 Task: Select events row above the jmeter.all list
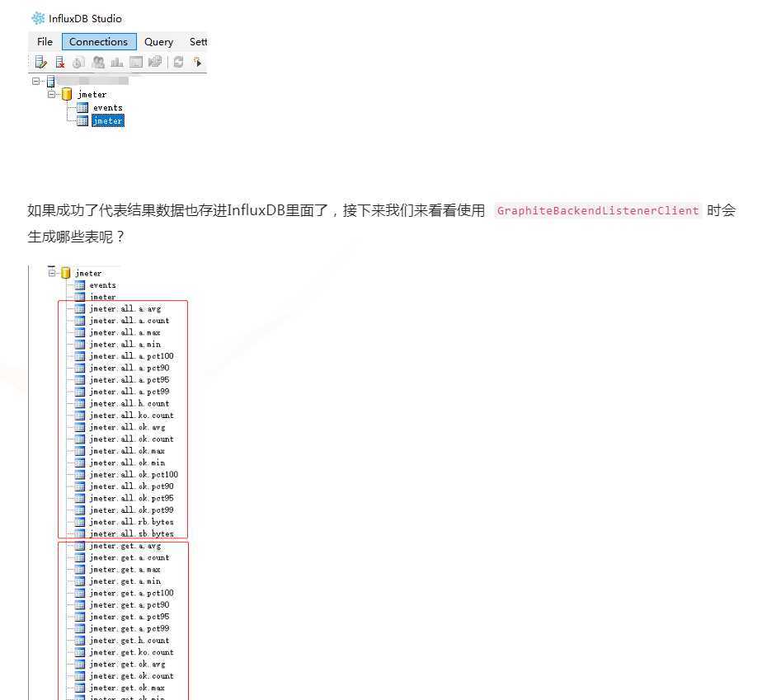102,285
